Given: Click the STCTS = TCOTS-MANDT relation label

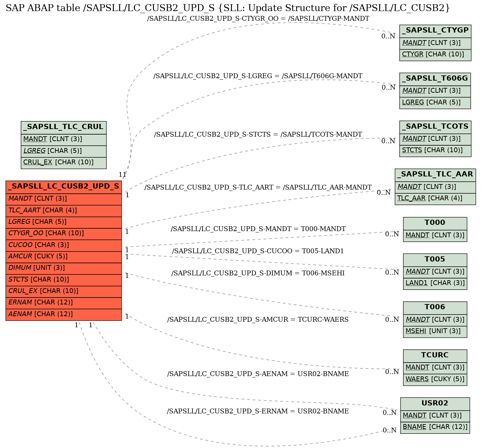Looking at the screenshot, I should (258, 135).
